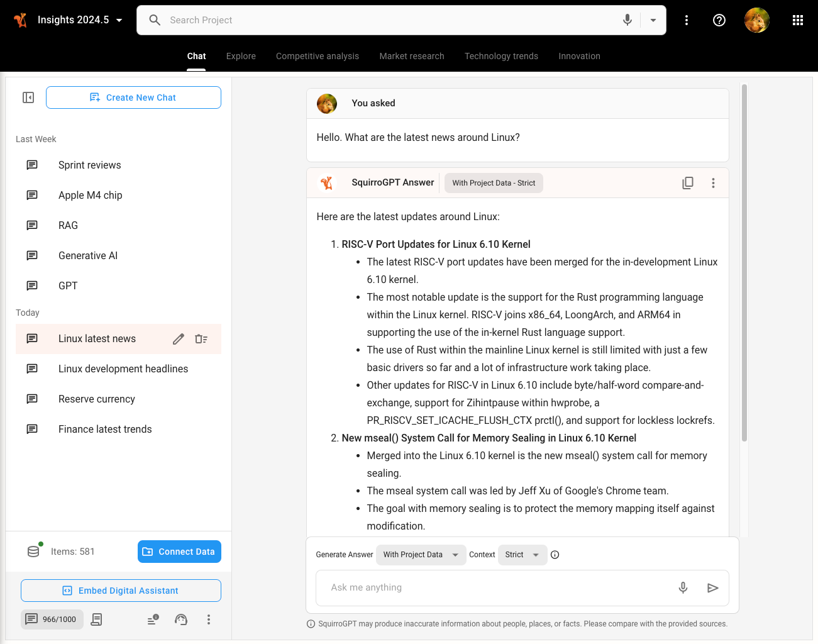Start voice search with the search bar microphone

pos(627,20)
